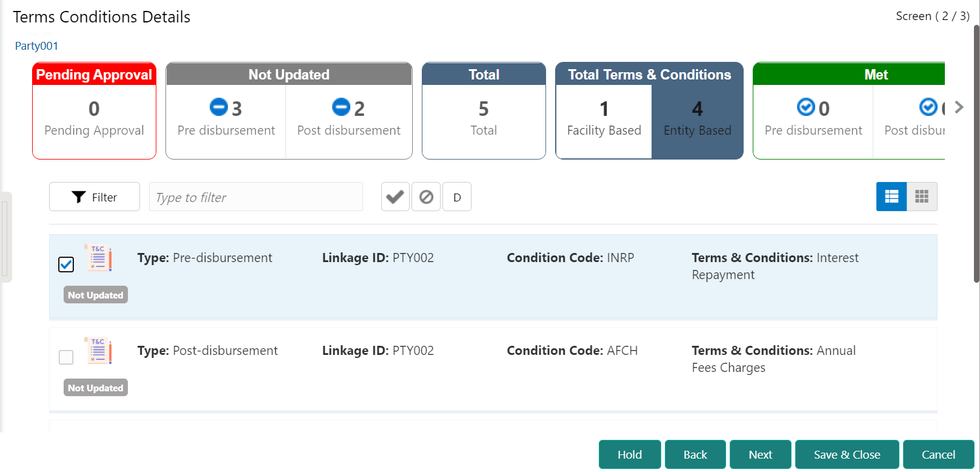Type in the filter text field
This screenshot has height=472, width=980.
(256, 197)
